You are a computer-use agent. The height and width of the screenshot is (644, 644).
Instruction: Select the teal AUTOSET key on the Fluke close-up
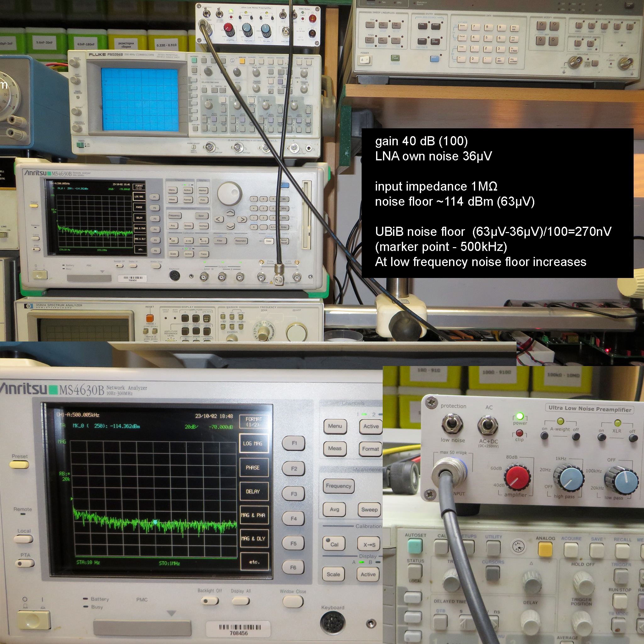pyautogui.click(x=415, y=546)
